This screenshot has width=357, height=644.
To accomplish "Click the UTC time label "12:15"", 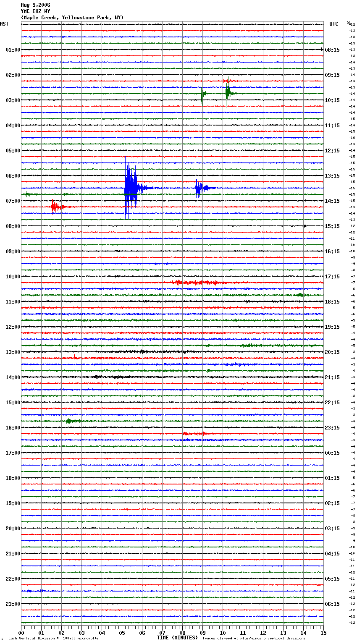I will coord(332,151).
